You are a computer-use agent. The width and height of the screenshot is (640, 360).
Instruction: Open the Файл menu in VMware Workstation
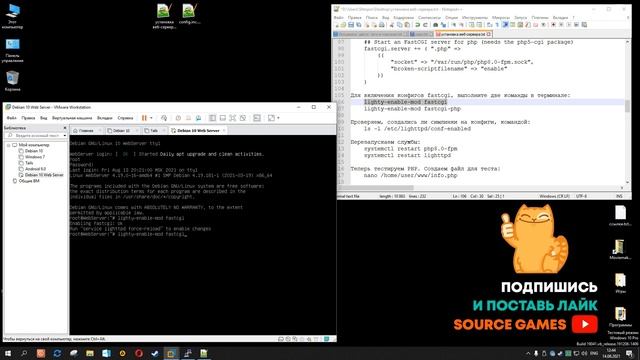tap(11, 118)
